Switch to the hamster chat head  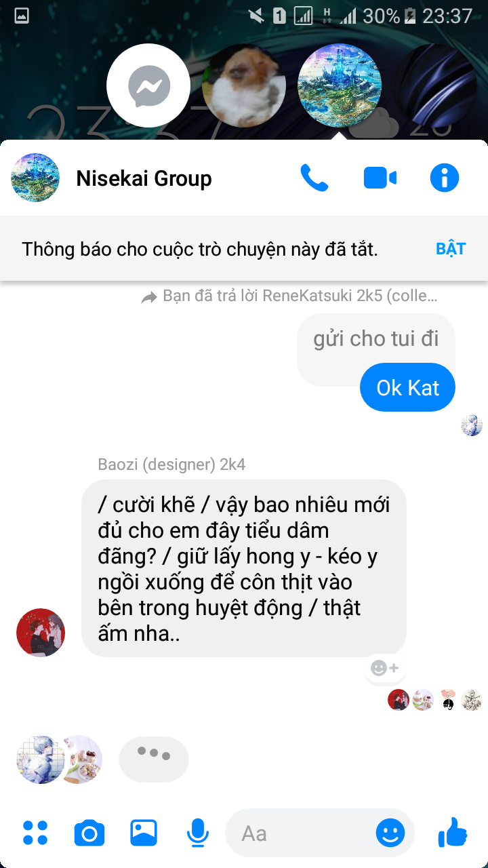(x=244, y=86)
